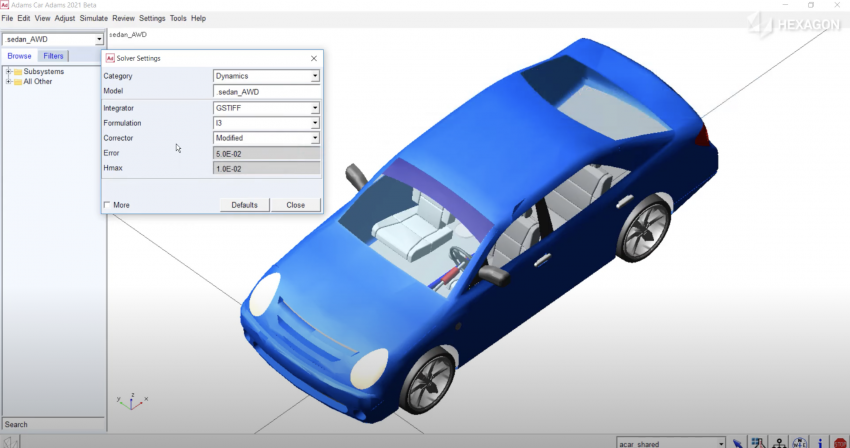The image size is (850, 448).
Task: Expand the Subsystems tree node
Action: click(x=8, y=72)
